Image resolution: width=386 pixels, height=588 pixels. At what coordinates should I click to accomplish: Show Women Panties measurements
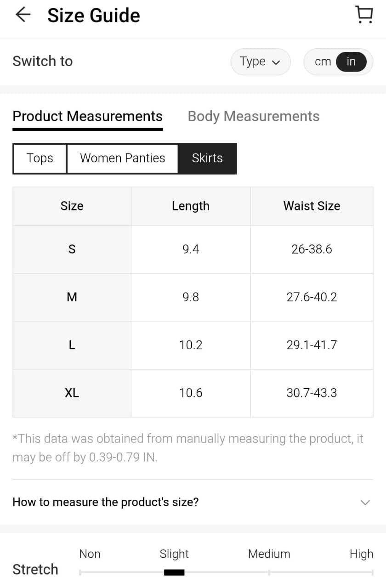point(122,158)
